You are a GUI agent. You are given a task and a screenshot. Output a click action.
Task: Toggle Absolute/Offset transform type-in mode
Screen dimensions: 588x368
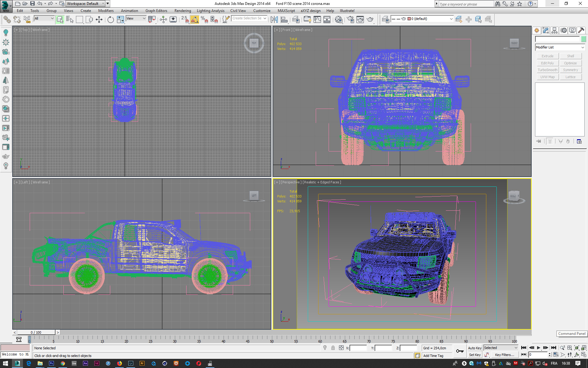tap(341, 348)
